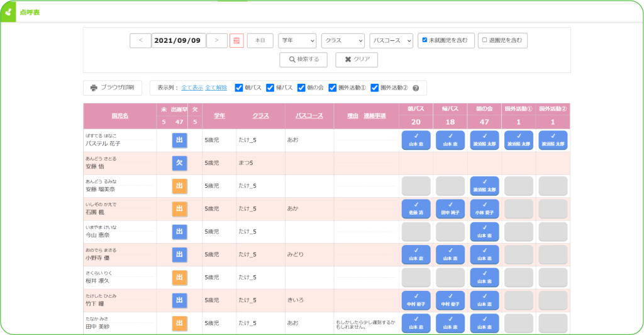The width and height of the screenshot is (644, 335).
Task: Click 全て表示 link
Action: [x=192, y=88]
